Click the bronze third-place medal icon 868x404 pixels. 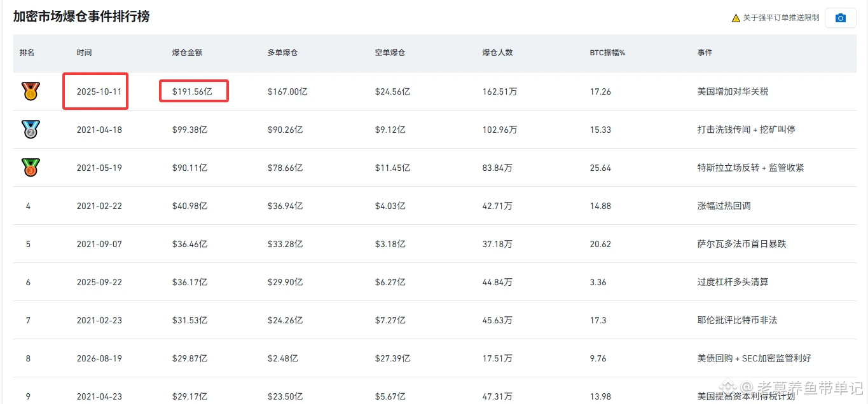pos(30,167)
